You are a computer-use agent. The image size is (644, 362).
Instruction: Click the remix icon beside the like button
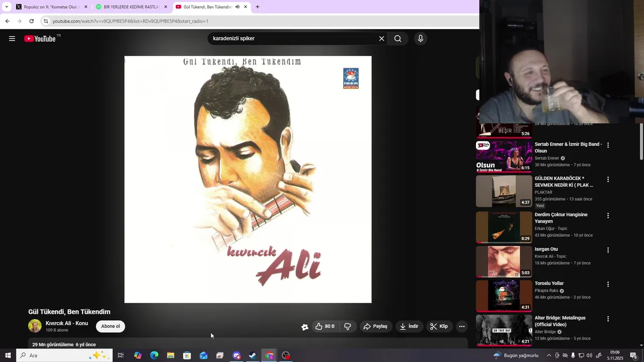pos(304,327)
